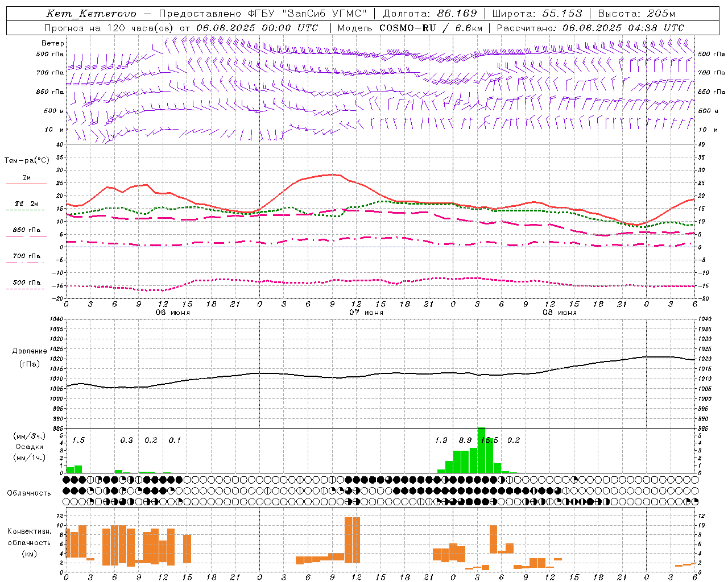
Task: Click the calculation time Рассчитано: 06.06.2025 04:38 UTC
Action: tap(590, 28)
